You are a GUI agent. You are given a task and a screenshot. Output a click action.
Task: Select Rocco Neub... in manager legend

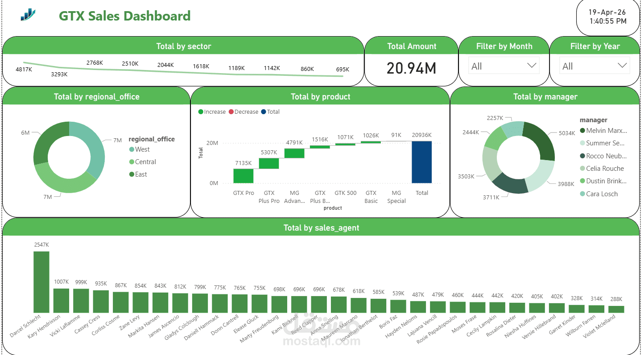click(603, 156)
